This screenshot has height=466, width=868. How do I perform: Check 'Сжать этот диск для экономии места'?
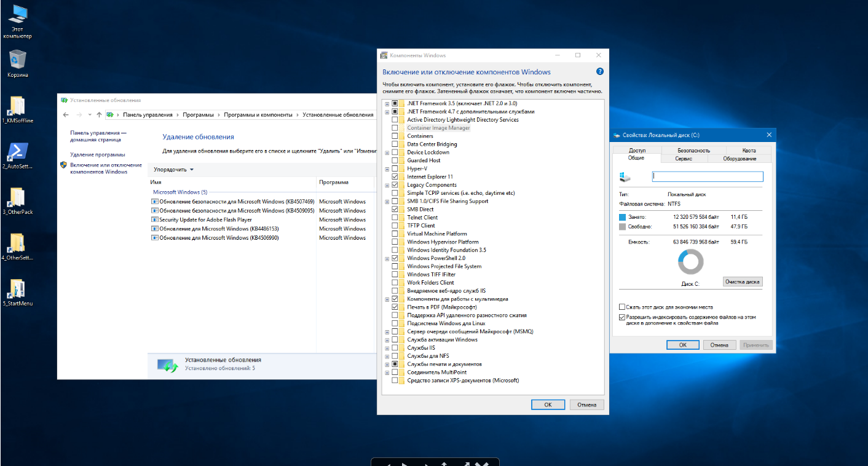[x=622, y=307]
